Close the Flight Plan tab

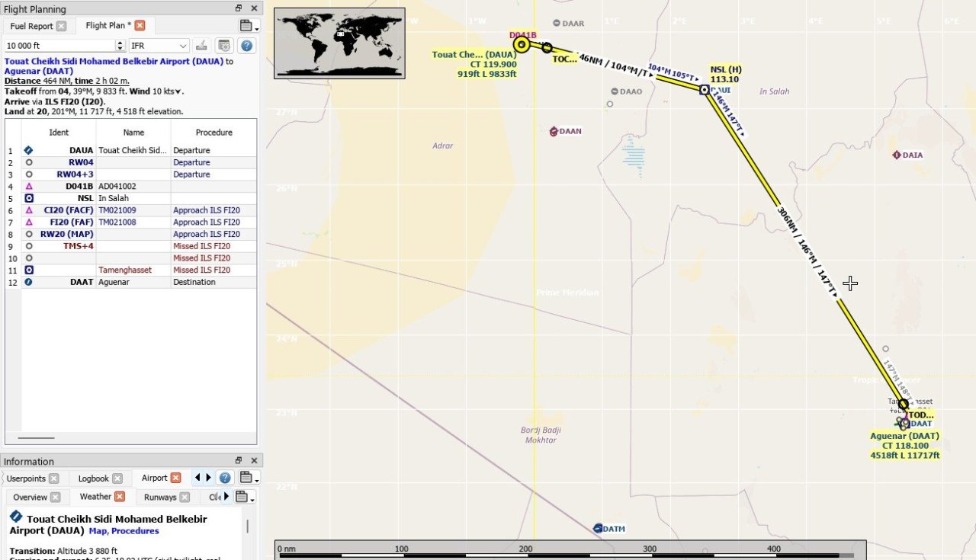[140, 26]
